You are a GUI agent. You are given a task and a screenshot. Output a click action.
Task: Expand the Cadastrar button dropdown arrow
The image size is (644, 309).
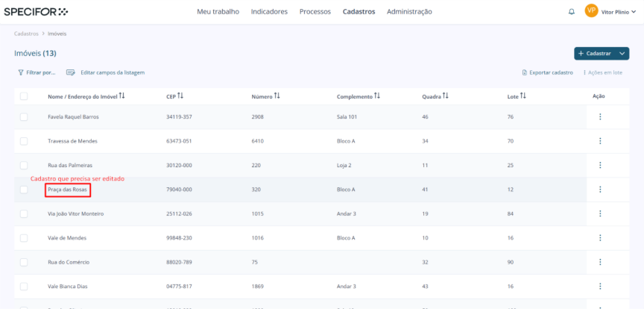tap(622, 54)
